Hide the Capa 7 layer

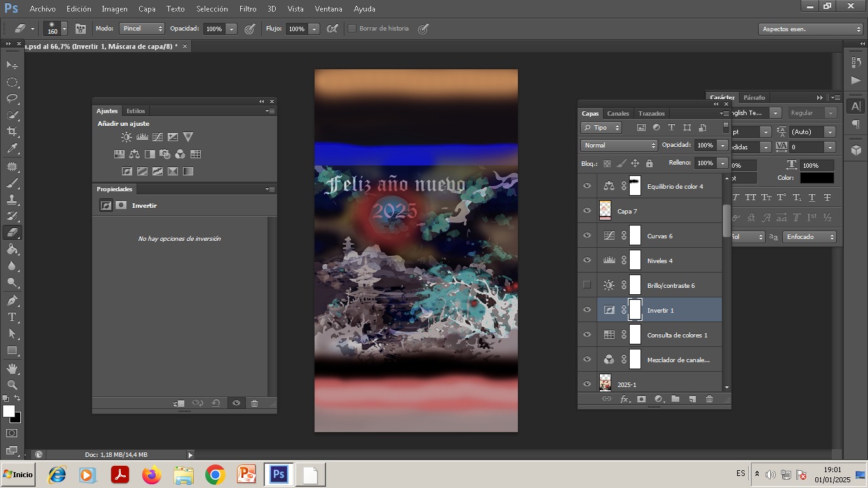pyautogui.click(x=587, y=211)
